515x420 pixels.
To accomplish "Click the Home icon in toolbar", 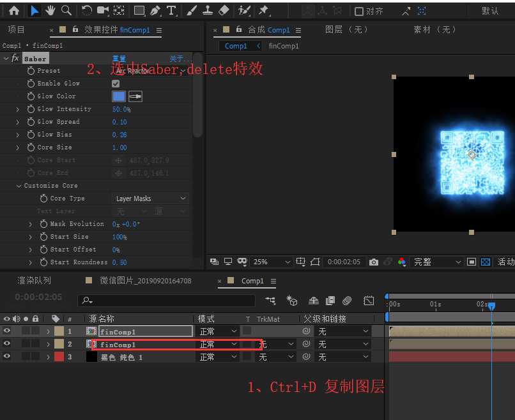I will [x=14, y=11].
